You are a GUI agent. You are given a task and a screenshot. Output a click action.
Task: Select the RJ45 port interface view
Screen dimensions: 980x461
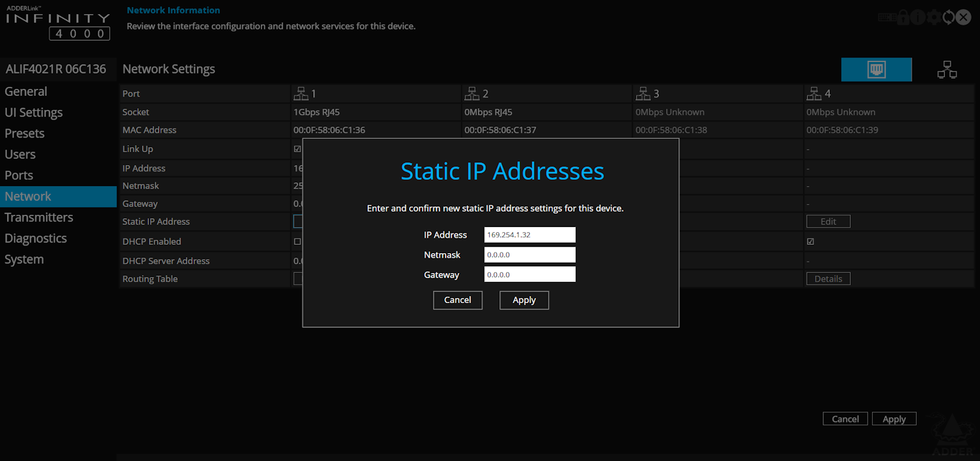876,70
